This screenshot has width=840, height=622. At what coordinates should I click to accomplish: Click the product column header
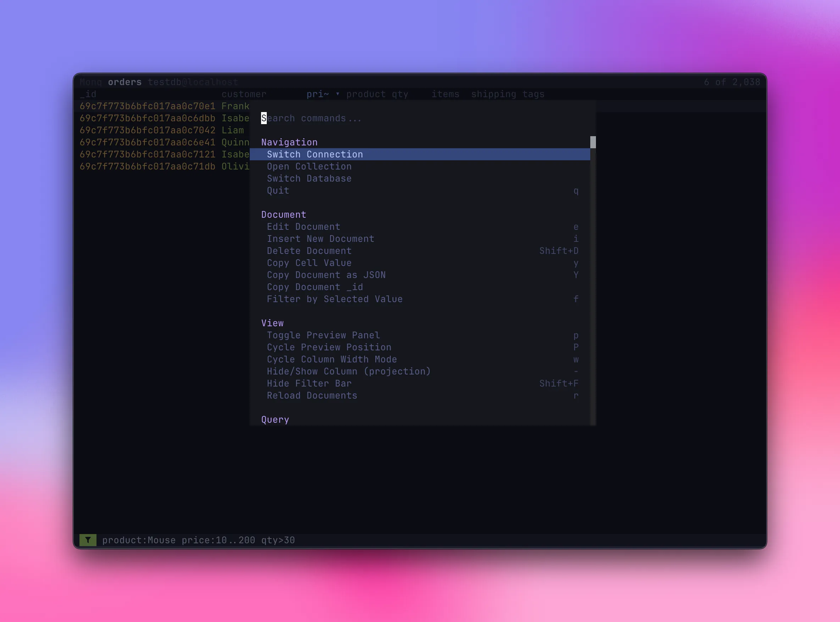click(x=366, y=94)
